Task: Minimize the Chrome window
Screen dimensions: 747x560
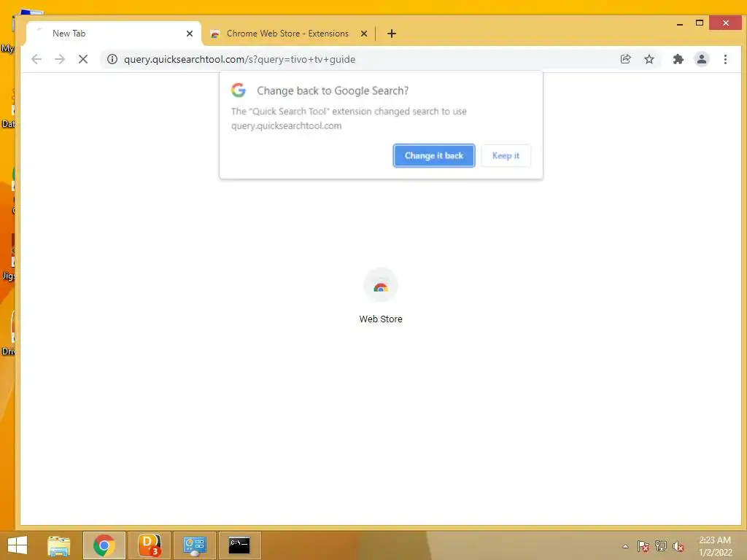Action: click(x=680, y=23)
